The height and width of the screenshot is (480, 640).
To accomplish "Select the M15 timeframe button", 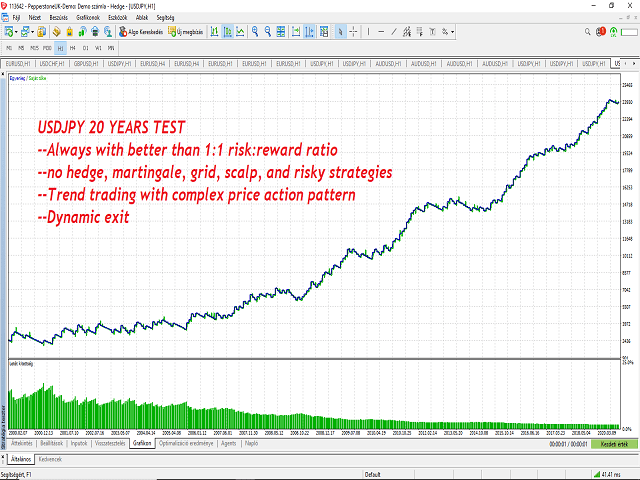I will pos(35,47).
